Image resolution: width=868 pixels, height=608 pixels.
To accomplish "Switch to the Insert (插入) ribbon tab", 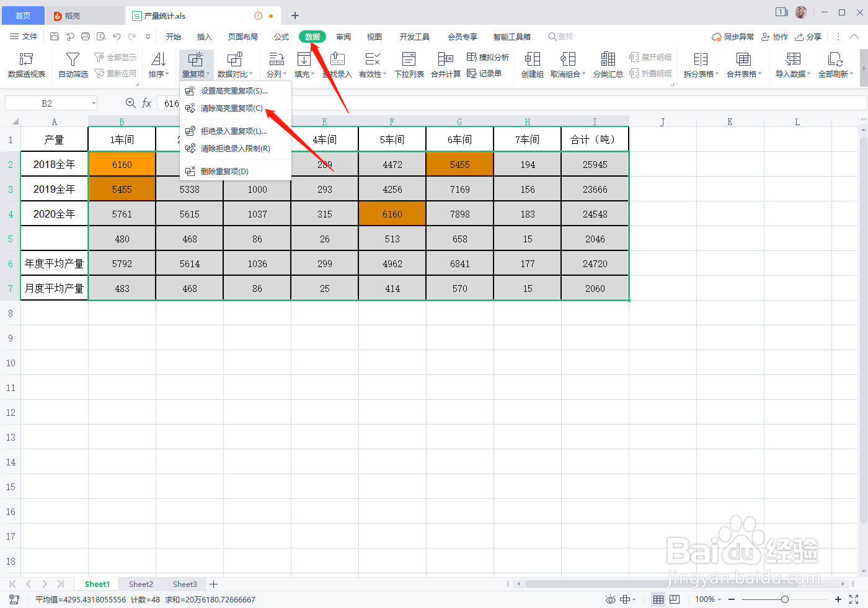I will (205, 37).
